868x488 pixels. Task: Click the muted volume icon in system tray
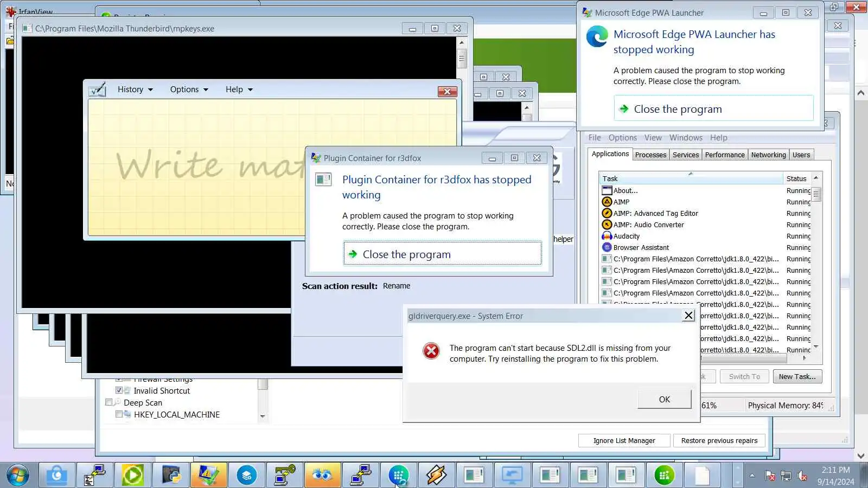click(802, 476)
